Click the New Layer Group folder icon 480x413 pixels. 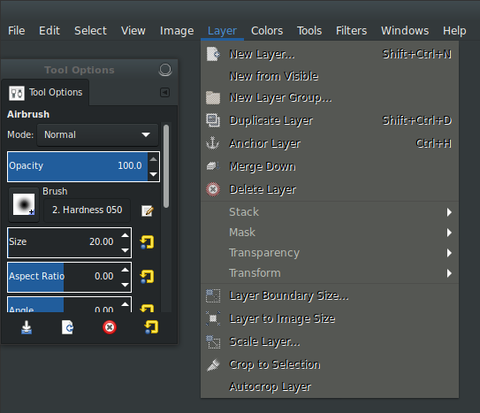click(x=213, y=98)
